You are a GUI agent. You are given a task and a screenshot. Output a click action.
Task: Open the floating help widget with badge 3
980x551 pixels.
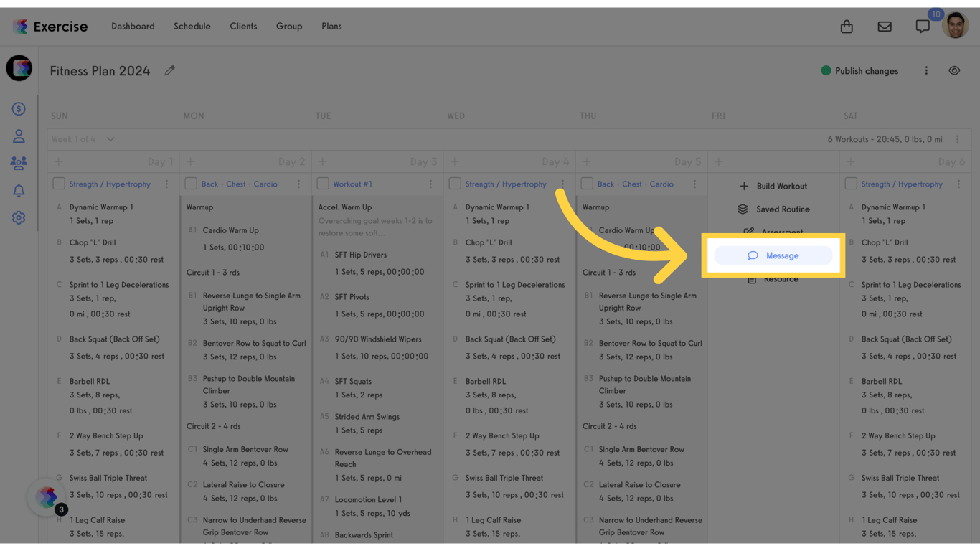click(47, 497)
